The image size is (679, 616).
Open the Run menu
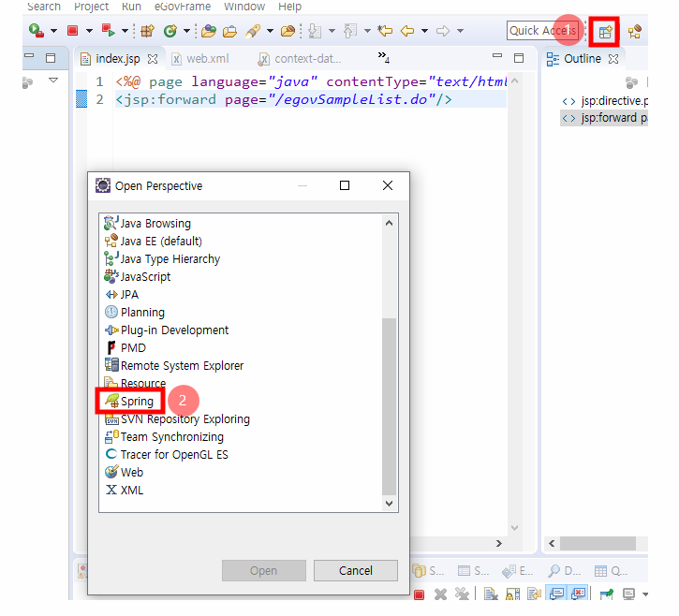[x=131, y=7]
